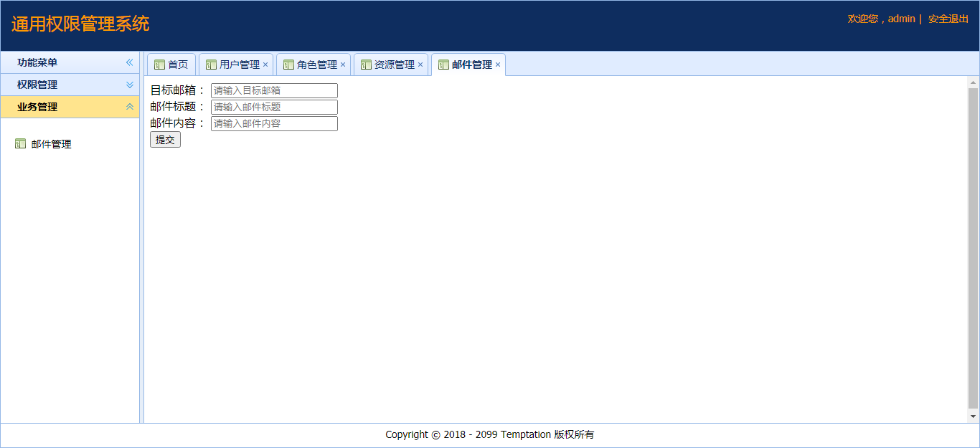Open 邮件管理 from the sidebar tree
980x448 pixels.
tap(51, 144)
